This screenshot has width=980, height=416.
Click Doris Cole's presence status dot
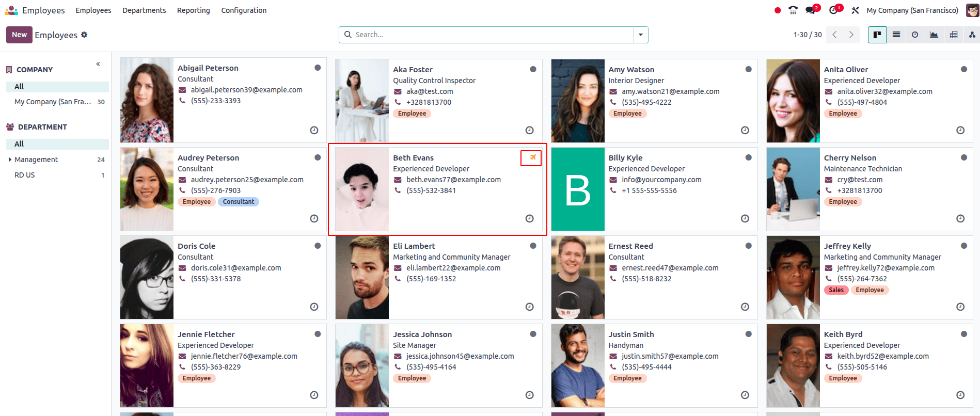[x=318, y=246]
